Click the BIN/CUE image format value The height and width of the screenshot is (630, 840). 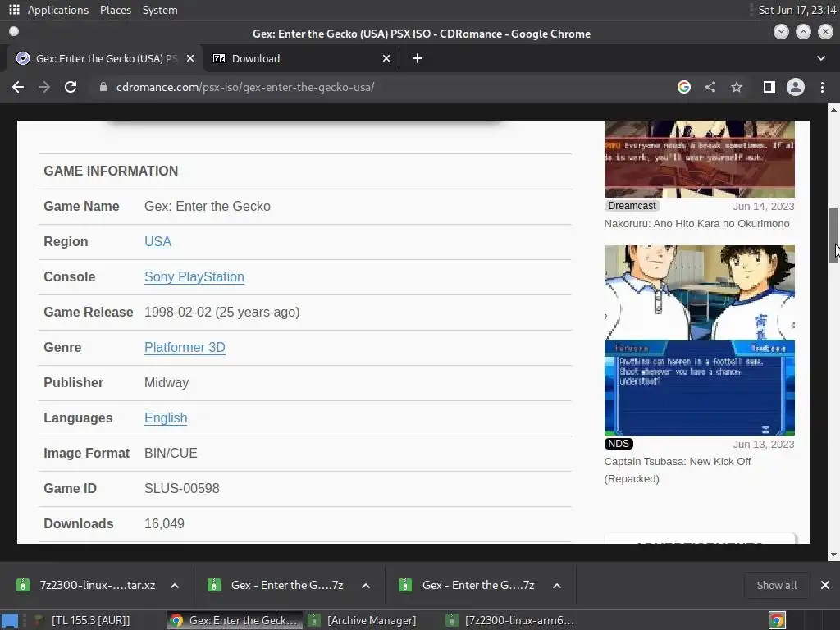coord(171,453)
